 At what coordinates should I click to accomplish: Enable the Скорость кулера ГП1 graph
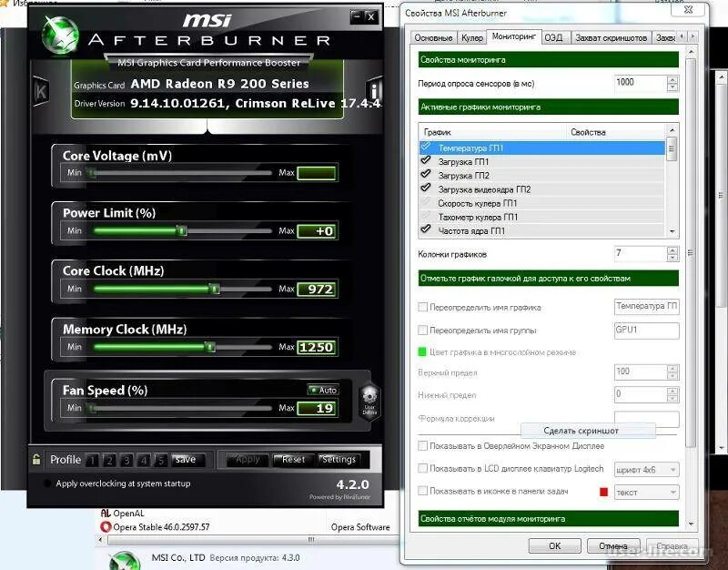425,202
